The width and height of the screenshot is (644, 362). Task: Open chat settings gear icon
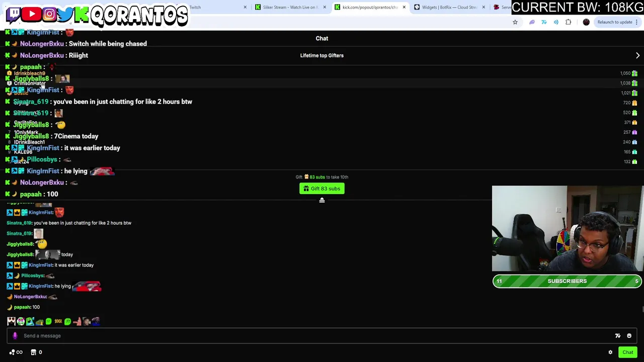pos(610,352)
